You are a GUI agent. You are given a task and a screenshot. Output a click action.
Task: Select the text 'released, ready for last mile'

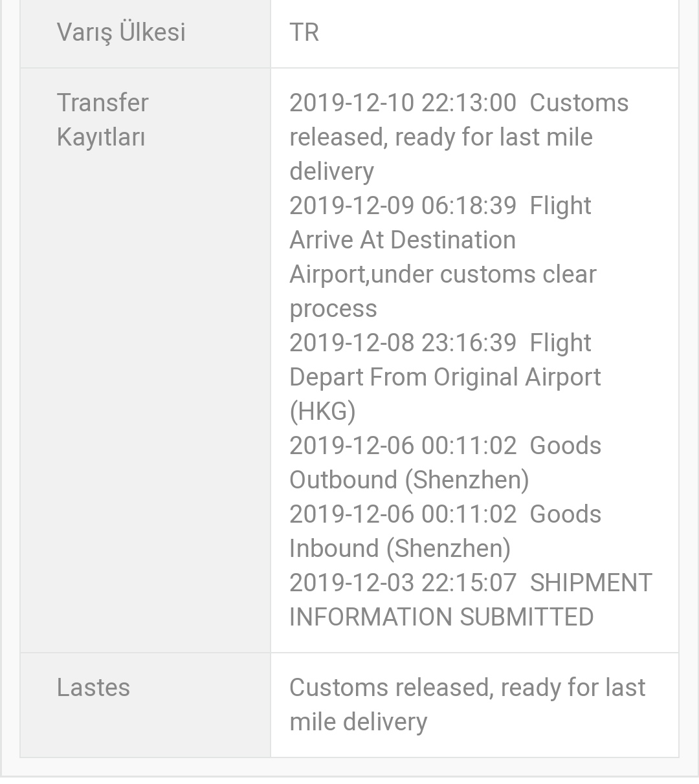pos(441,137)
